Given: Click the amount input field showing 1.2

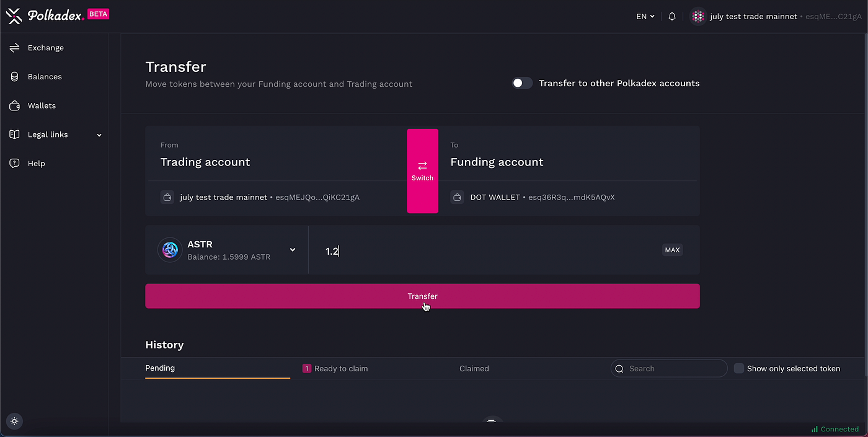Looking at the screenshot, I should tap(484, 250).
